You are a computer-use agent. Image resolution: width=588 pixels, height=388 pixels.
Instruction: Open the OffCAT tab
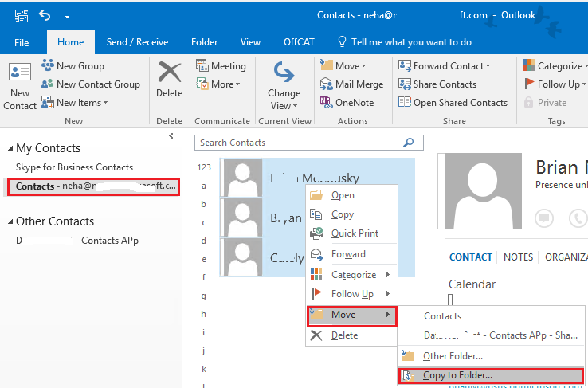coord(299,42)
